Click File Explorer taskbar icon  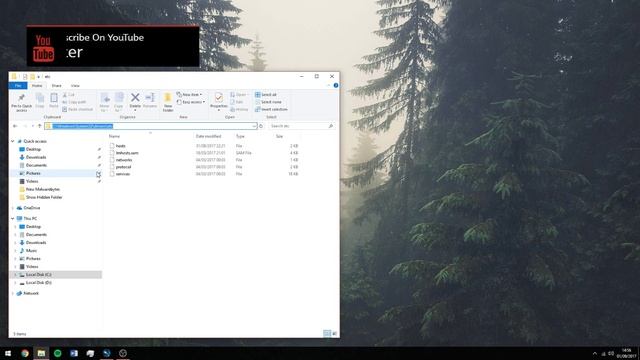coord(41,353)
